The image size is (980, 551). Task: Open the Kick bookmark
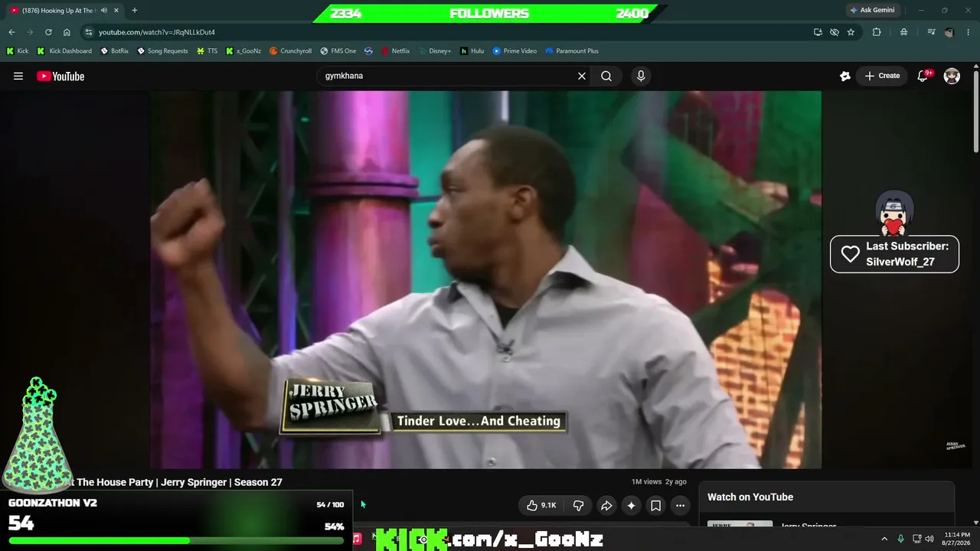pos(18,51)
